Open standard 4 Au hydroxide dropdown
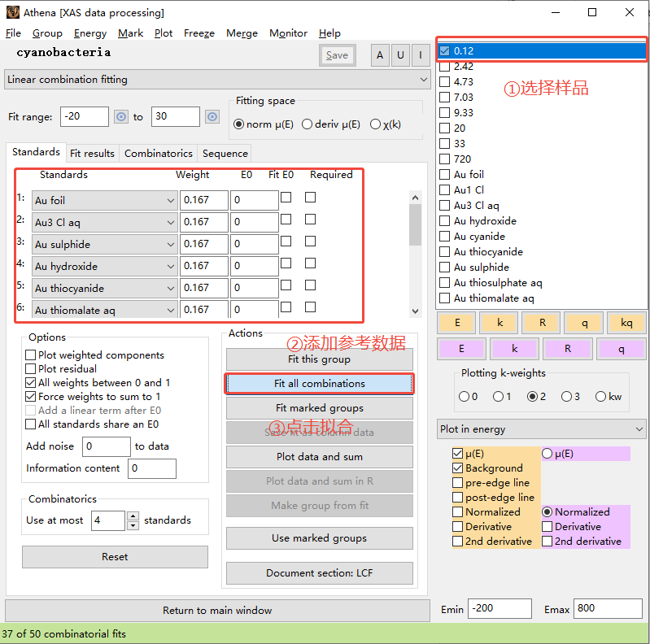The image size is (650, 644). pos(105,267)
